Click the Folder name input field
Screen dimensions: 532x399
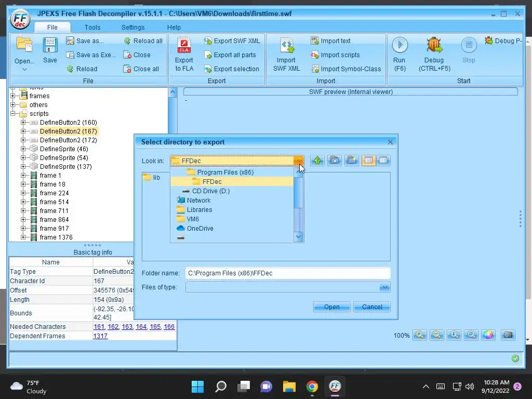[288, 273]
